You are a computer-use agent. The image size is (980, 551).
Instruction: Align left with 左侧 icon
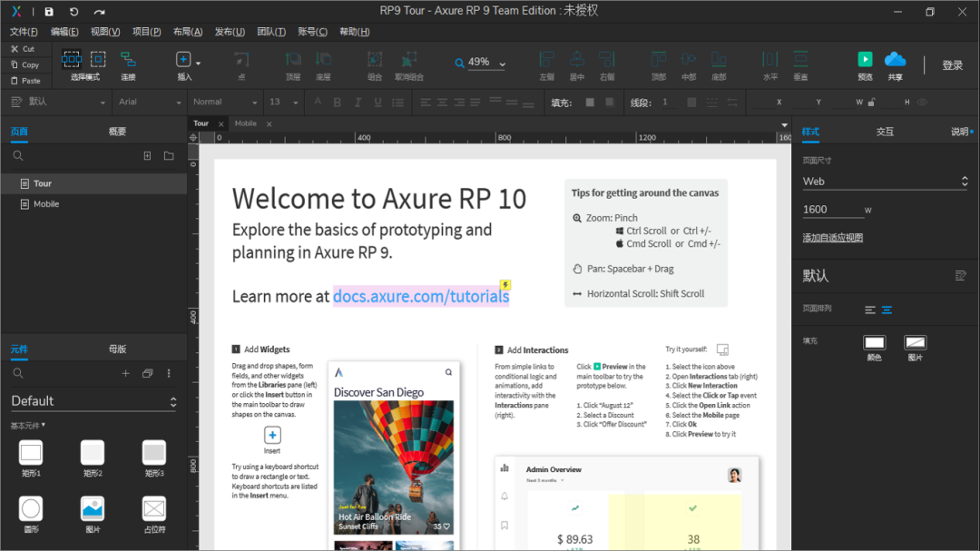tap(547, 59)
